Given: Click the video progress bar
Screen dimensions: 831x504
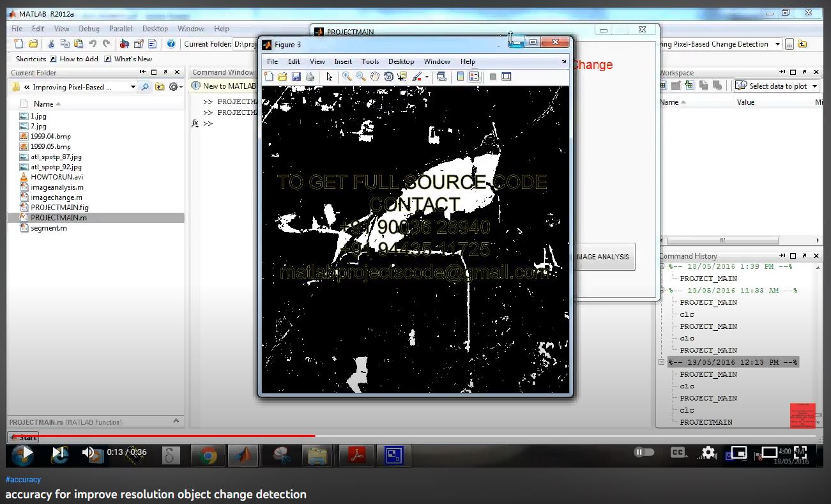Looking at the screenshot, I should 415,436.
